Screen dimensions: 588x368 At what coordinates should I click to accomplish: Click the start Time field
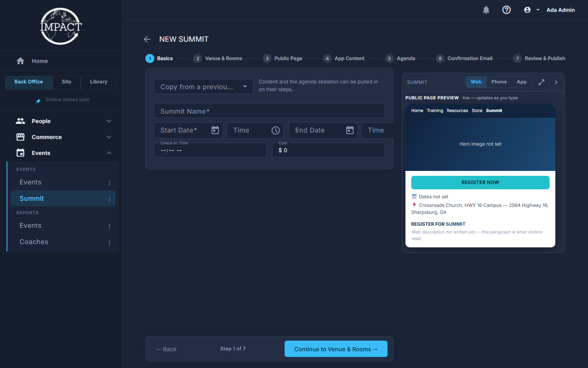click(255, 130)
